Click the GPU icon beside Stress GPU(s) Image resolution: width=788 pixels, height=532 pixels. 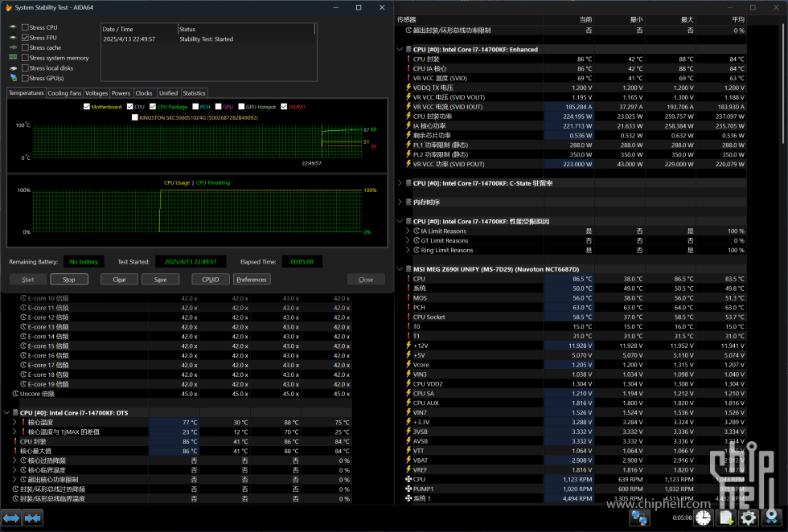pyautogui.click(x=13, y=78)
